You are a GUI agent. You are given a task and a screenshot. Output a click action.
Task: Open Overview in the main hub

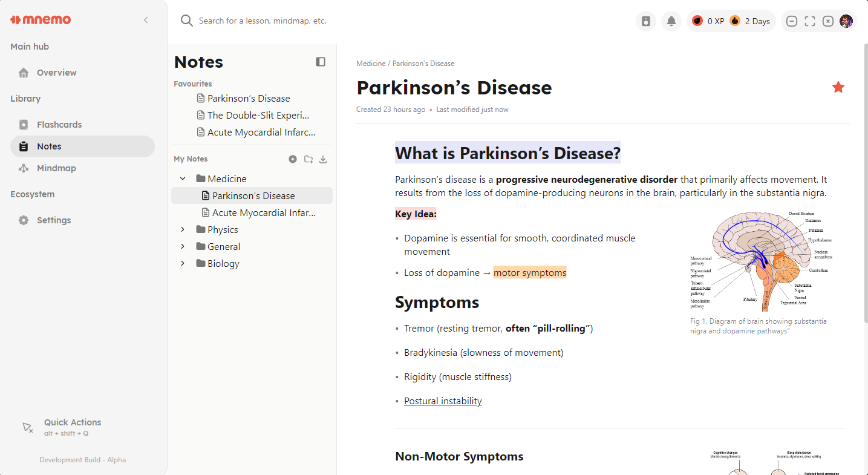click(x=82, y=73)
